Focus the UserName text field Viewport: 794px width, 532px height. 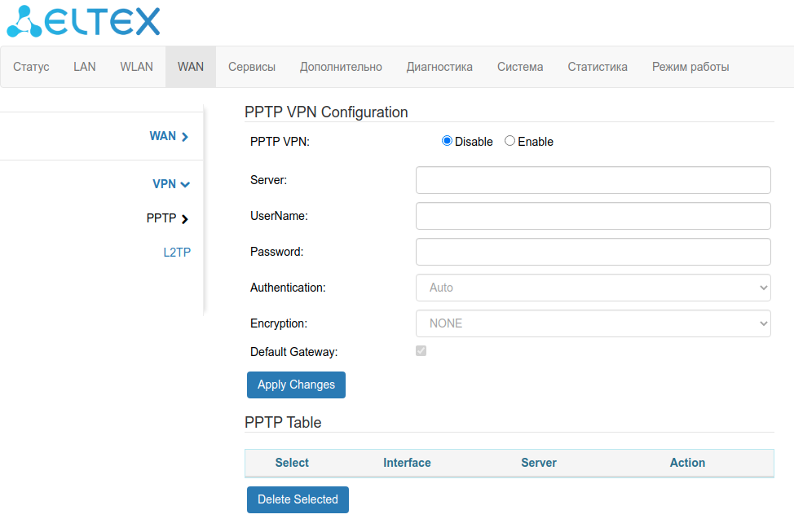click(x=593, y=216)
